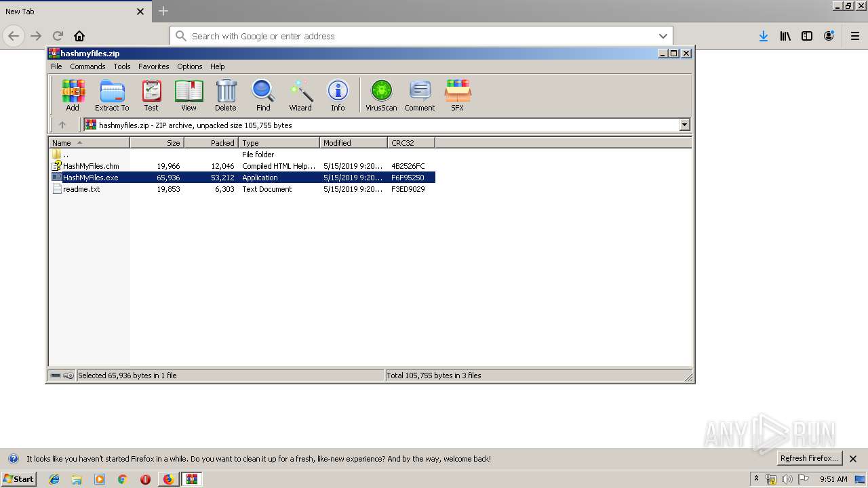Click the archive path field text
868x488 pixels.
(195, 125)
